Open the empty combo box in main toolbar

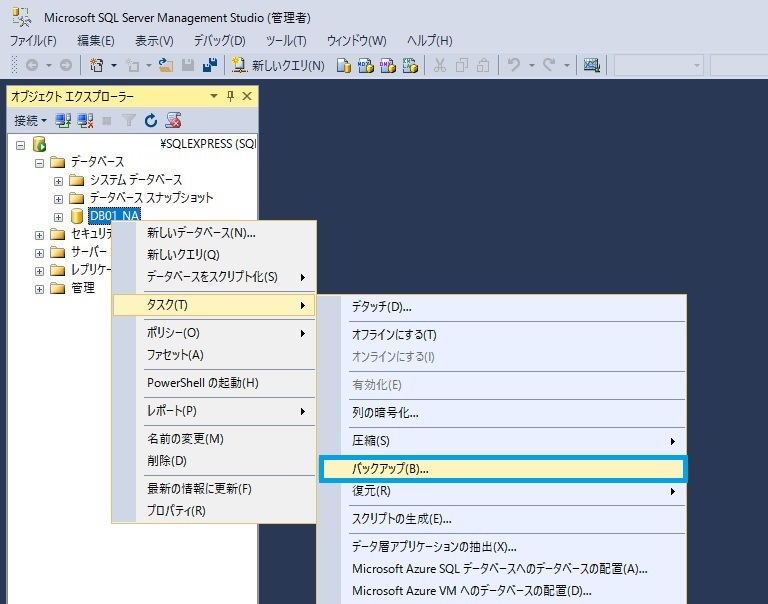(x=659, y=65)
